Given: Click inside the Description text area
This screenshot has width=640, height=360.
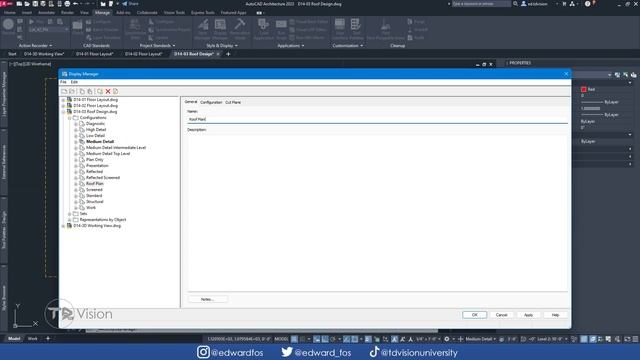Looking at the screenshot, I should (x=377, y=211).
